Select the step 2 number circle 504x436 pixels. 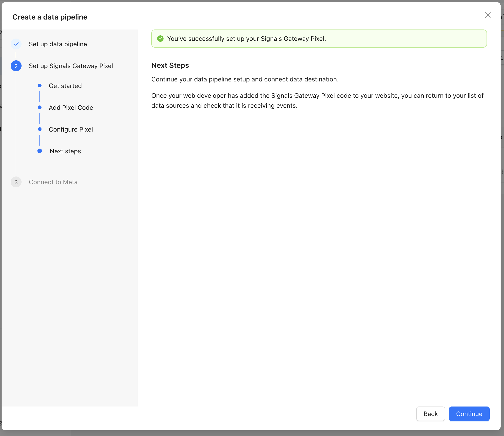pyautogui.click(x=16, y=66)
